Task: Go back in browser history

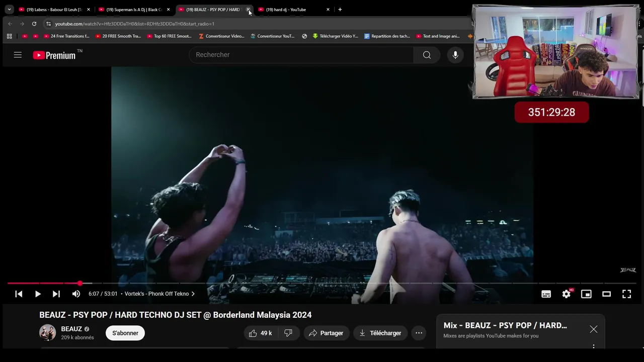Action: (x=10, y=24)
